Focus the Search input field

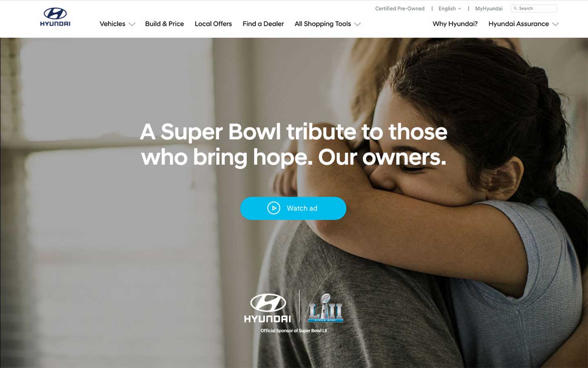534,8
